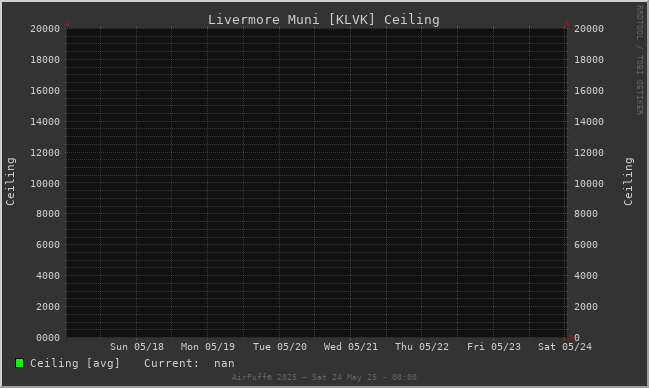
Task: Click the right axis 12000 label
Action: click(x=589, y=153)
